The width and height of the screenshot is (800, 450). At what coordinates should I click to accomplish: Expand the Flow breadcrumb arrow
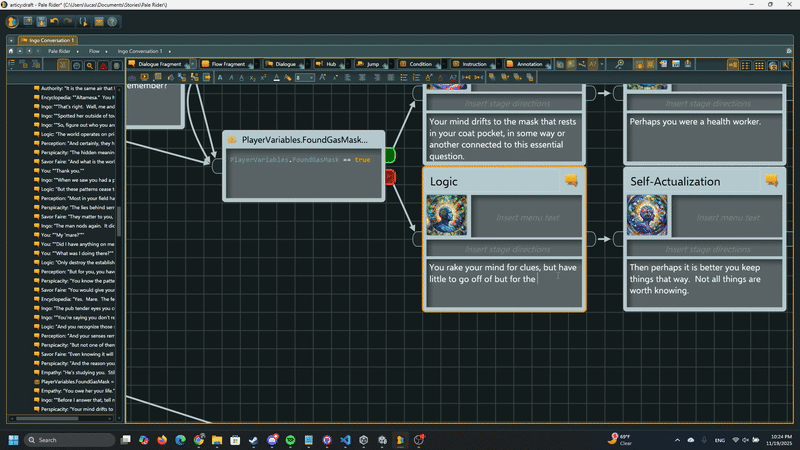pos(108,50)
